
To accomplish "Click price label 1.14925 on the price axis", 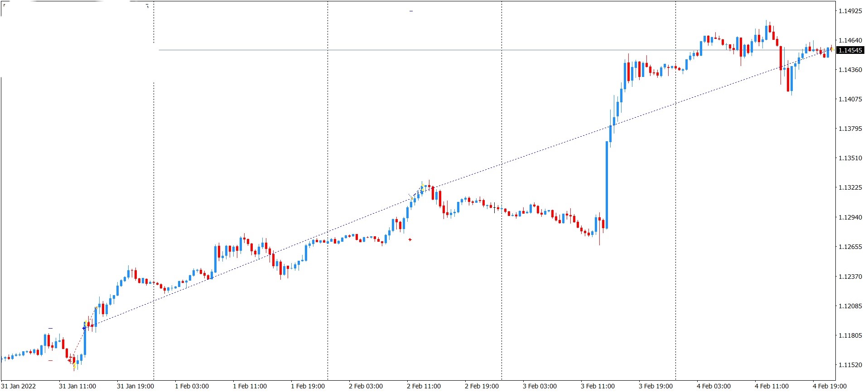I will [850, 11].
